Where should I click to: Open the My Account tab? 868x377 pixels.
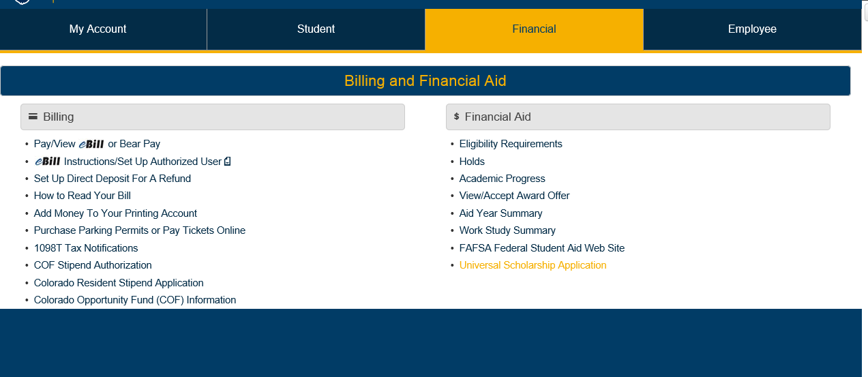point(98,29)
